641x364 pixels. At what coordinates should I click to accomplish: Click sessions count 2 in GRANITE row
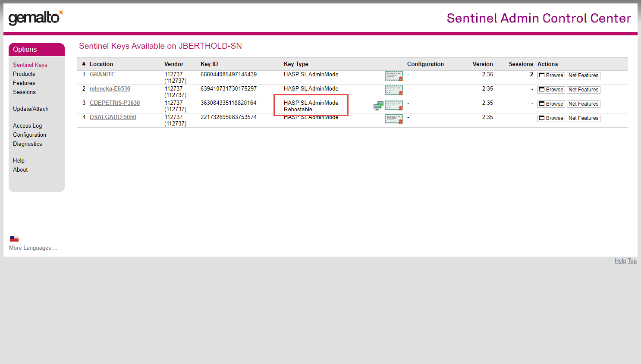pos(531,74)
